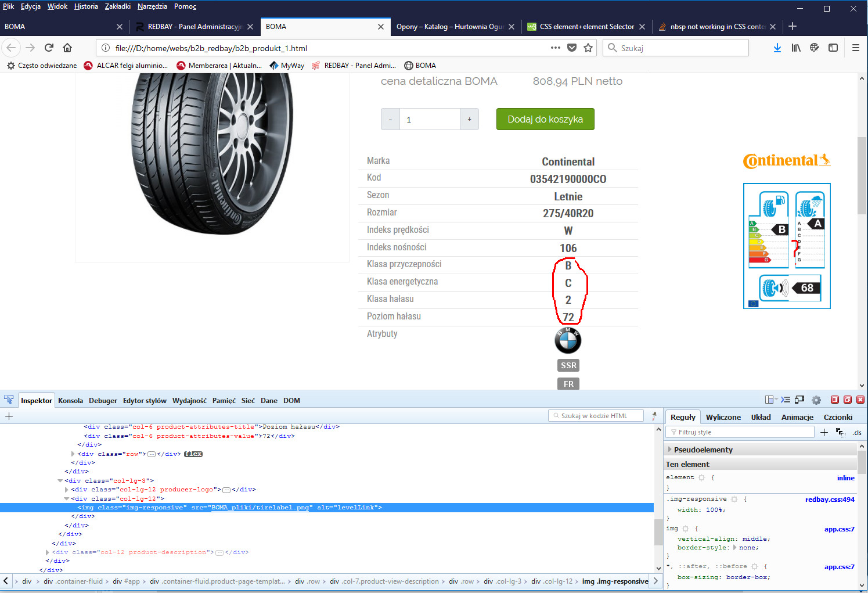Activate the element picker in DevTools
This screenshot has width=868, height=593.
pos(9,400)
